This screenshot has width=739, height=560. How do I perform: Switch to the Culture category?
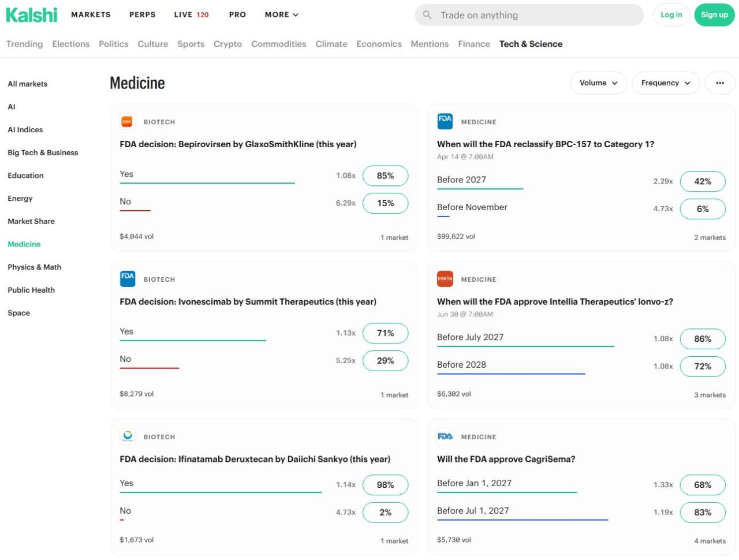point(153,44)
